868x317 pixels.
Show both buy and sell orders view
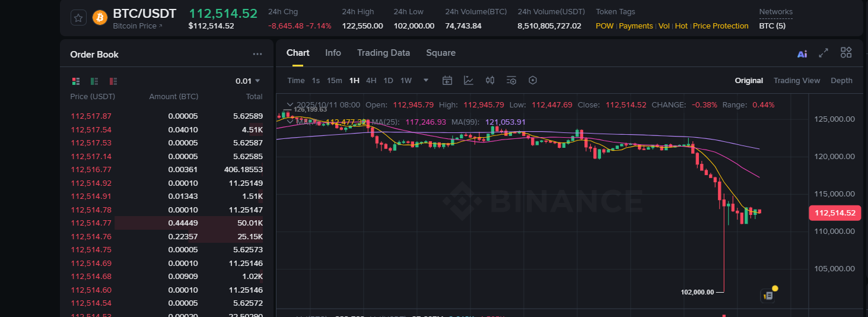76,81
